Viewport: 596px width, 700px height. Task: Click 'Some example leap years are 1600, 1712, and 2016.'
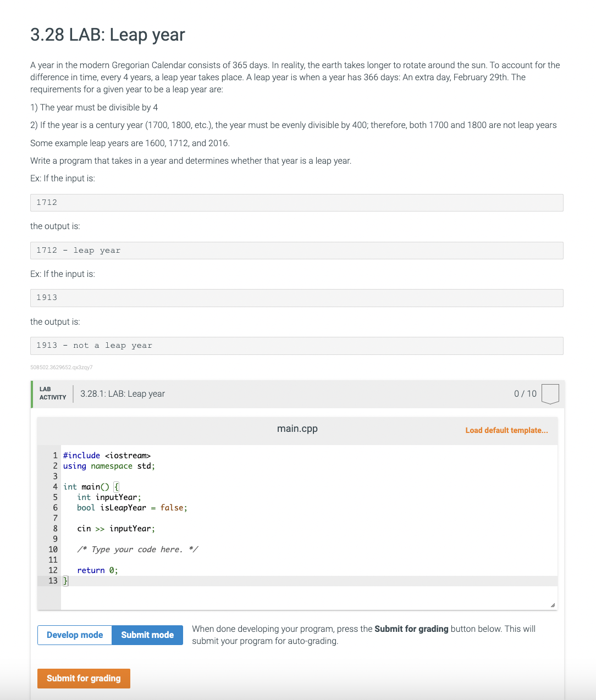[130, 143]
